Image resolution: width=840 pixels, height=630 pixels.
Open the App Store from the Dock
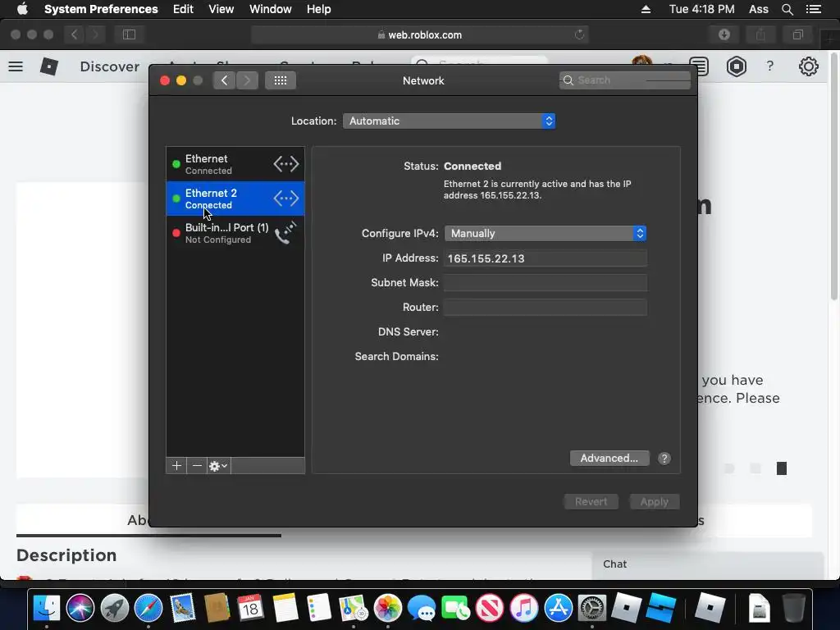pos(558,608)
